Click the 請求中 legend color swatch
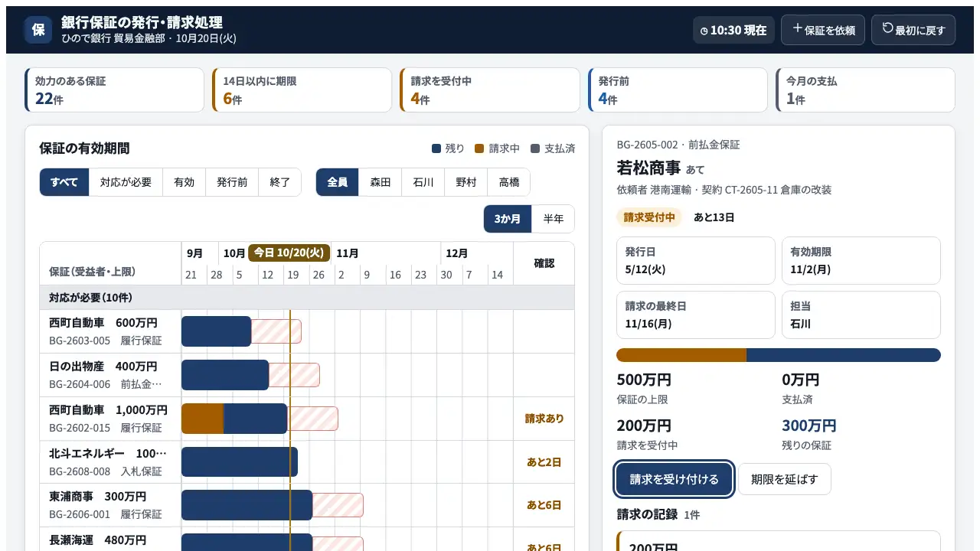The height and width of the screenshot is (551, 980). click(x=479, y=148)
